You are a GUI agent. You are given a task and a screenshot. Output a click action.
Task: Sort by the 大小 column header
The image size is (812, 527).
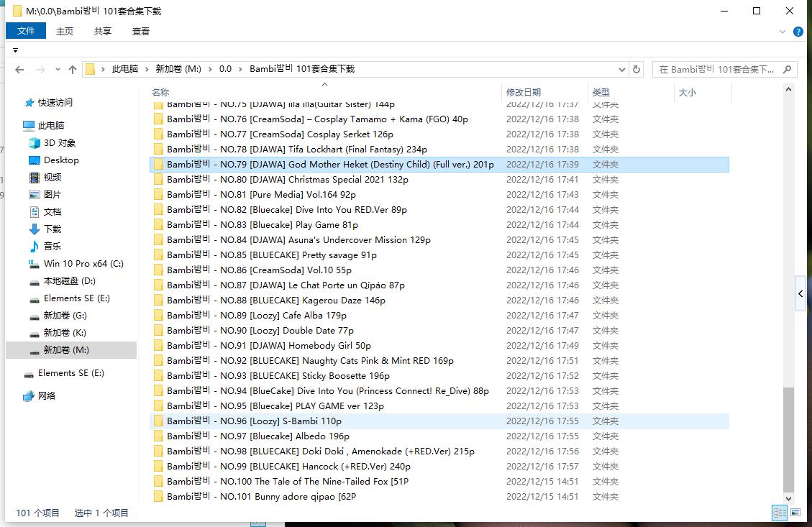687,92
